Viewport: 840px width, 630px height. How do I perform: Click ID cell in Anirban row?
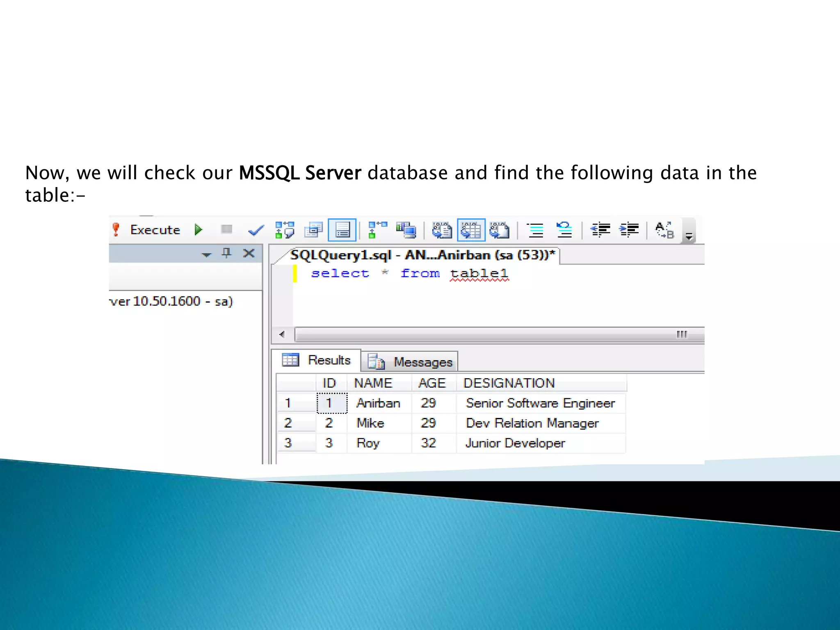tap(332, 403)
